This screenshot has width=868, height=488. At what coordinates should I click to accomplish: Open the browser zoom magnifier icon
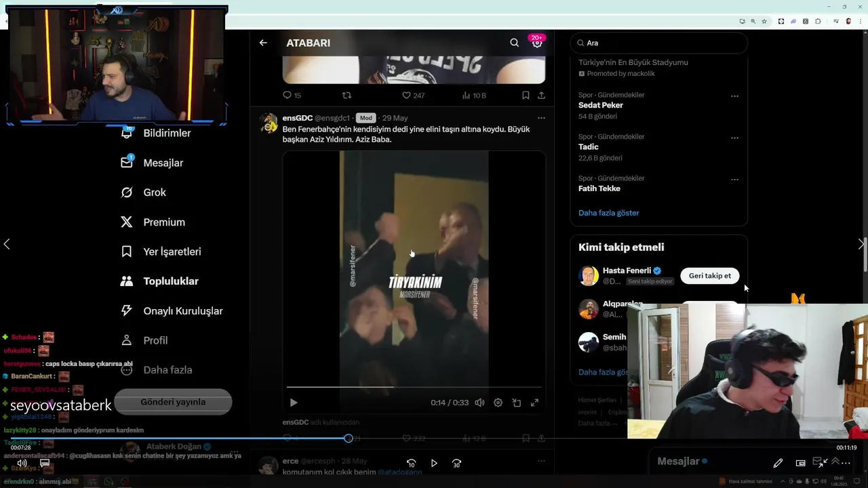(x=753, y=21)
